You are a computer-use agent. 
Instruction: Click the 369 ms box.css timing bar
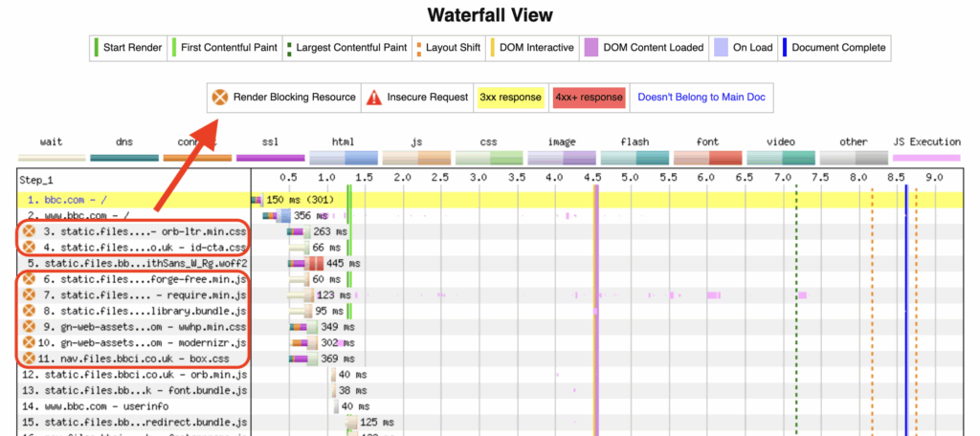pos(304,360)
